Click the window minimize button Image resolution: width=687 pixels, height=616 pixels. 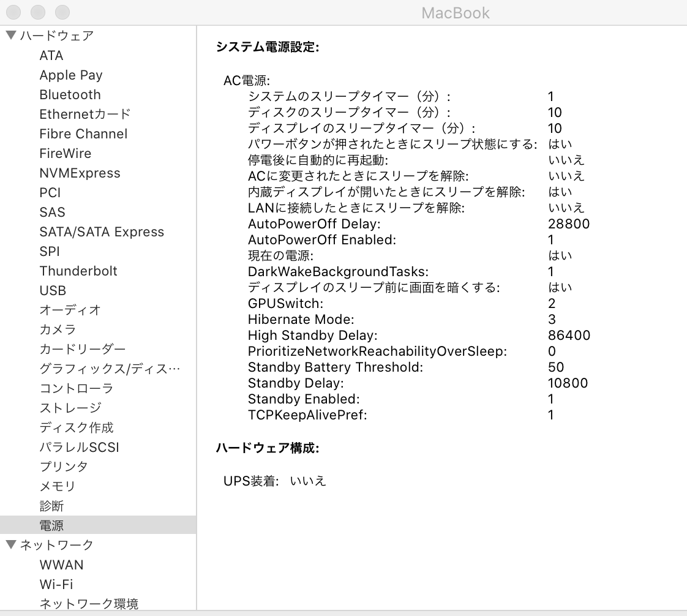coord(38,12)
